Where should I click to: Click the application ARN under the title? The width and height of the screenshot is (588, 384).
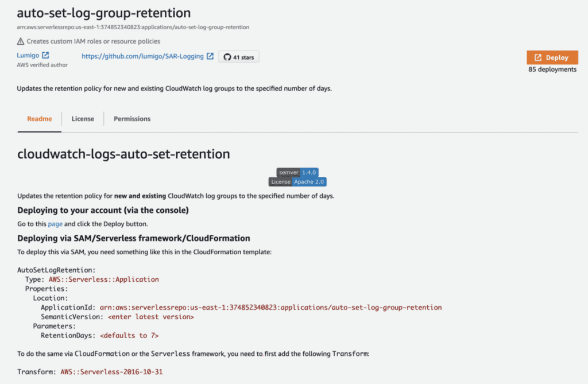tap(133, 26)
